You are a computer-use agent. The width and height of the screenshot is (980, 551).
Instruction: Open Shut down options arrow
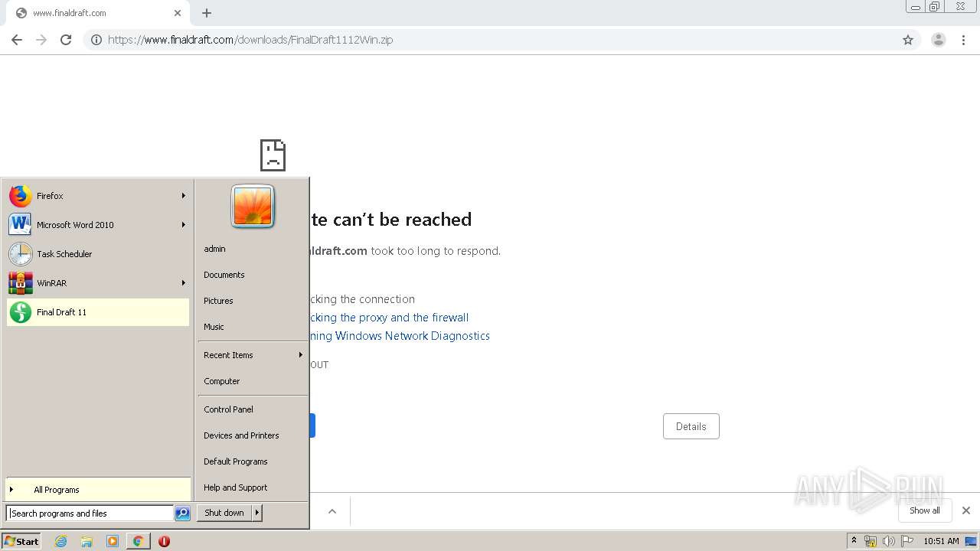coord(257,513)
